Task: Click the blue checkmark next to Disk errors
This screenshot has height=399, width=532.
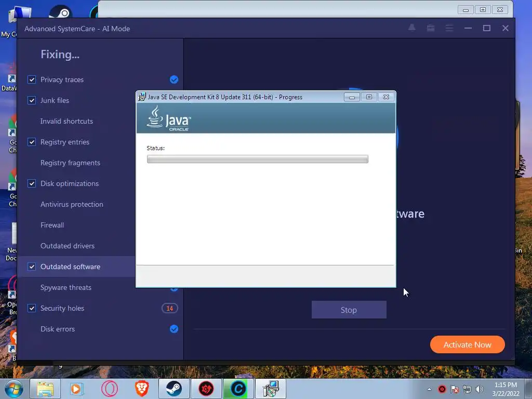Action: [174, 329]
